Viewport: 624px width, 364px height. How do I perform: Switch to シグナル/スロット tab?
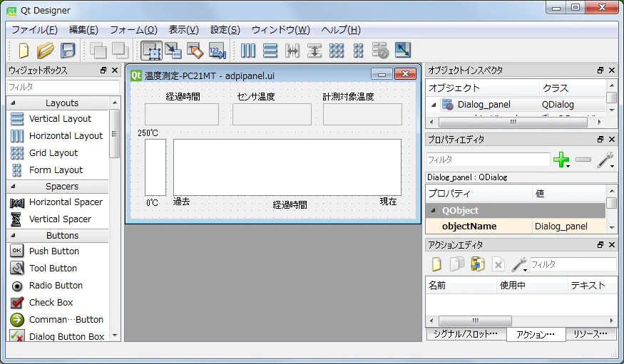(x=466, y=334)
